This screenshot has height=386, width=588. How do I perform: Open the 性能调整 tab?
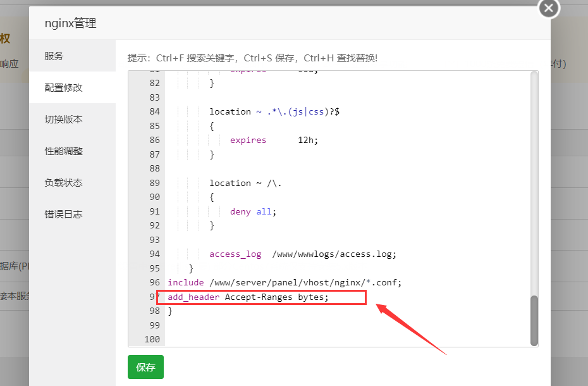(x=72, y=151)
